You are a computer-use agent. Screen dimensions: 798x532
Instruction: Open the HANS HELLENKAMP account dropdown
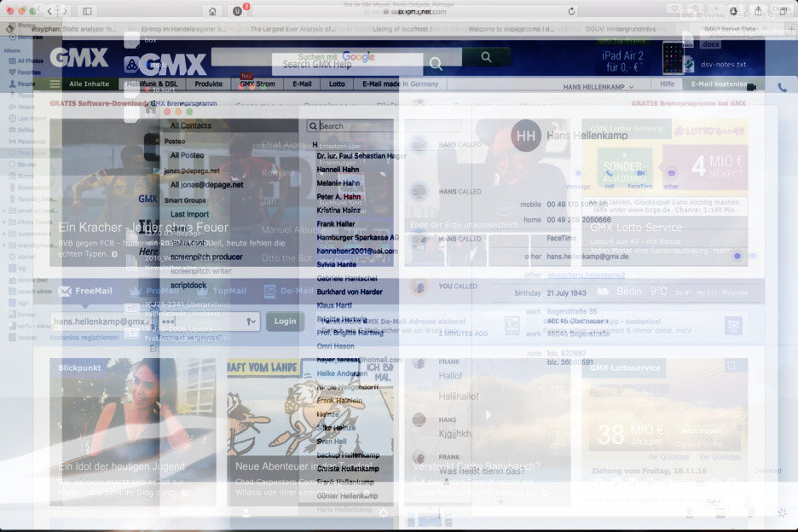point(598,87)
